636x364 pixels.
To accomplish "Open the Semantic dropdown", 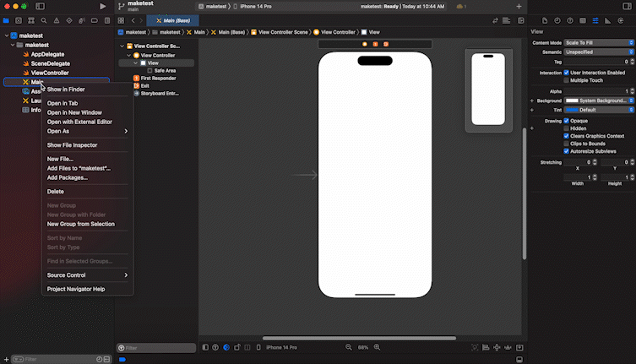I will 599,52.
